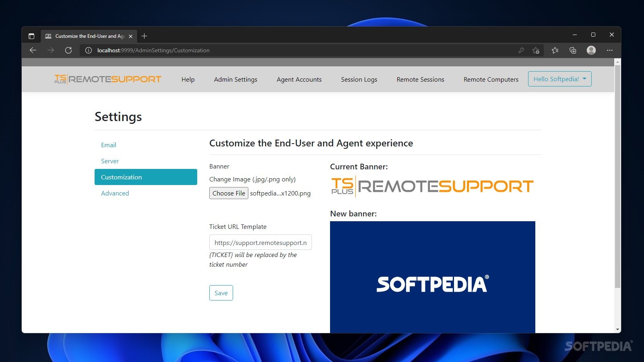Screen dimensions: 644x362
Task: Click the Save button
Action: (x=221, y=293)
